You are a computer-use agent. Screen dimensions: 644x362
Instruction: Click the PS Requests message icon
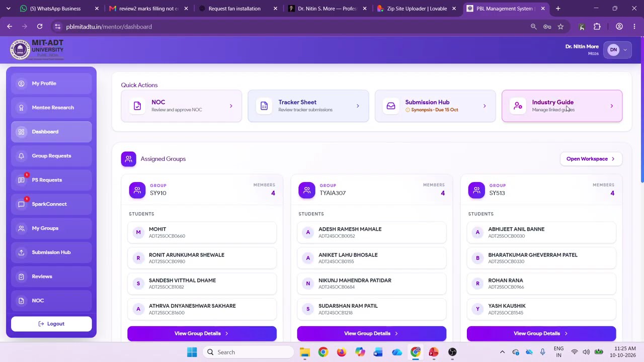(x=21, y=180)
